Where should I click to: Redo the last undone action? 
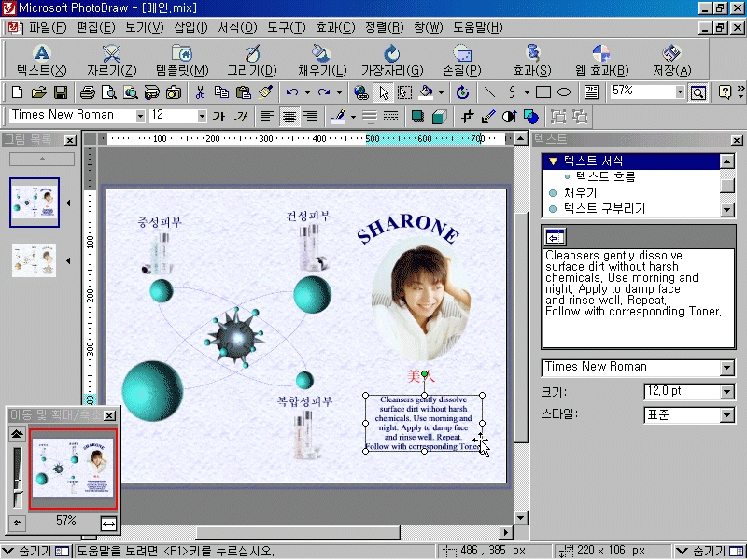(324, 91)
